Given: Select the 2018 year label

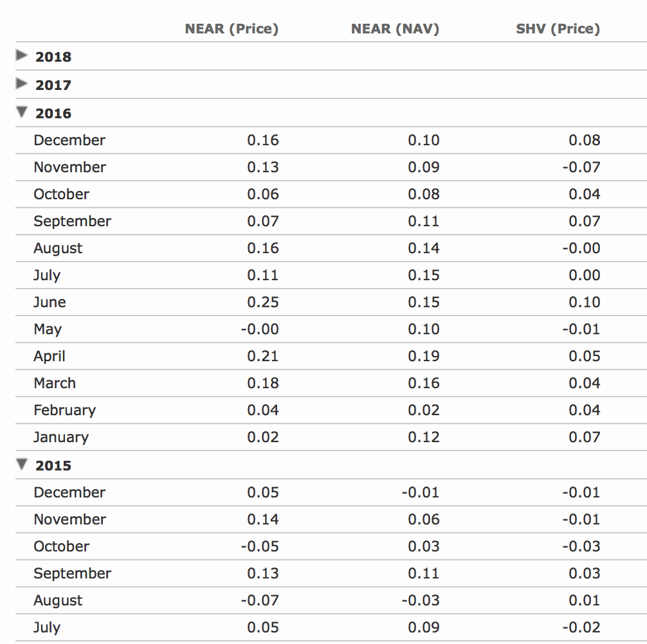Looking at the screenshot, I should pos(53,57).
